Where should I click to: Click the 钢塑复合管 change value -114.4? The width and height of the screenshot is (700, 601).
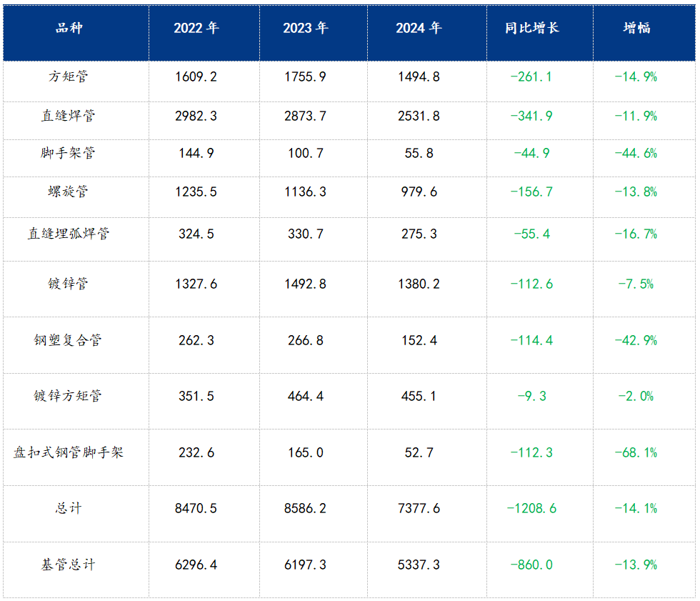click(x=531, y=340)
